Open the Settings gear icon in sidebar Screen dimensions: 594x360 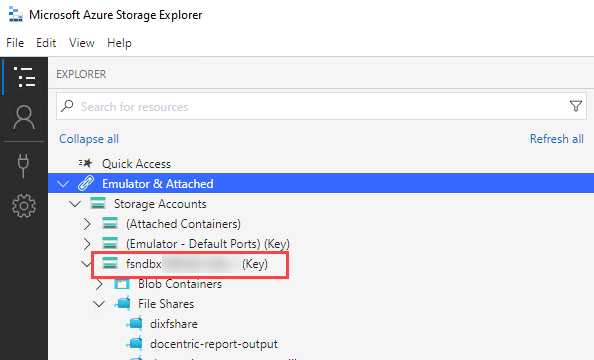(x=24, y=206)
